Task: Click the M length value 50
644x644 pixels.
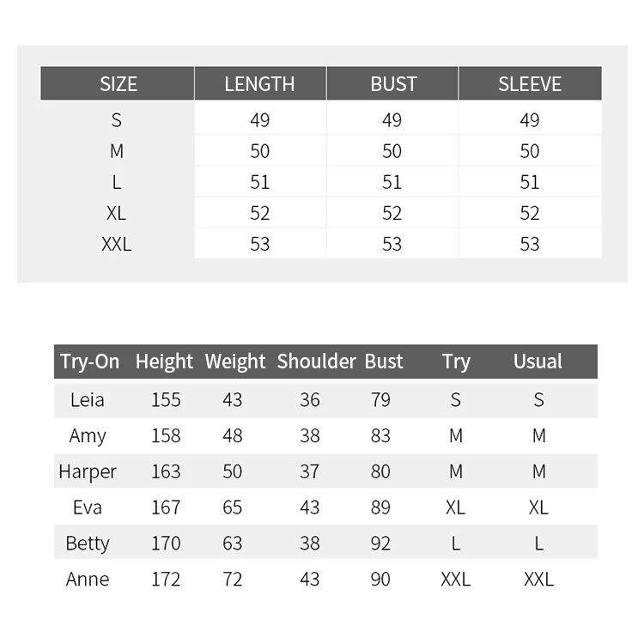Action: tap(259, 151)
